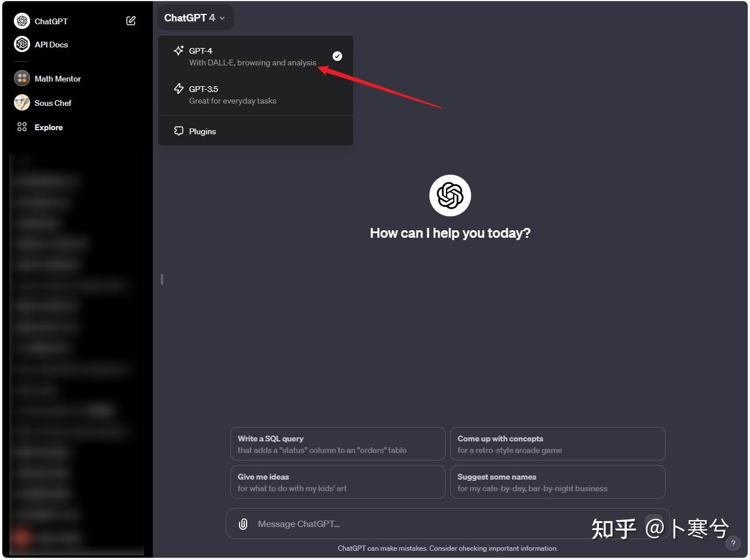Open the Sous Chef GPT
Image resolution: width=750 pixels, height=560 pixels.
tap(52, 102)
